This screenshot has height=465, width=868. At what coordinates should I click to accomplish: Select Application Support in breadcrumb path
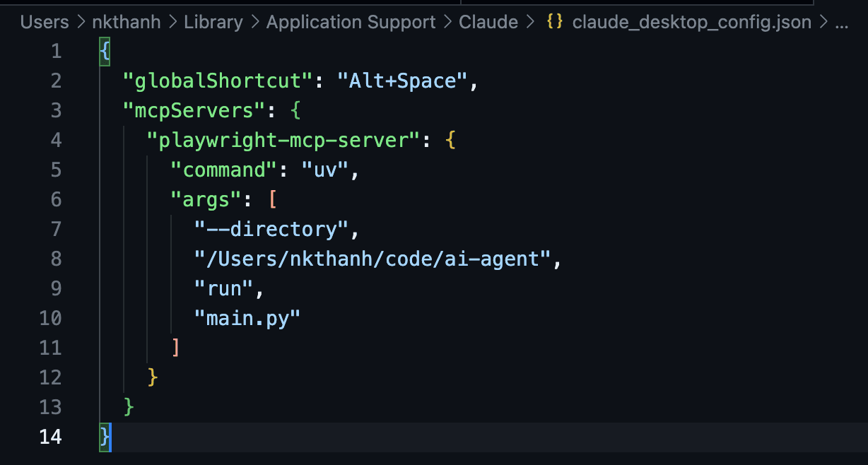pos(351,22)
